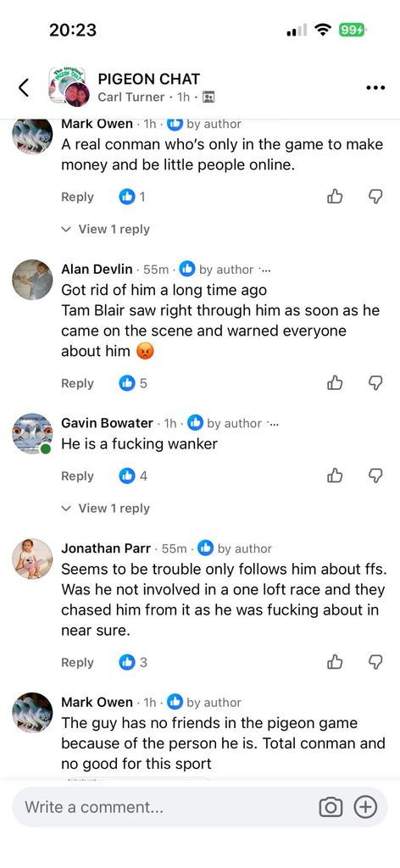This screenshot has height=868, width=400.
Task: Open PIGEON CHAT group avatar
Action: tap(68, 86)
